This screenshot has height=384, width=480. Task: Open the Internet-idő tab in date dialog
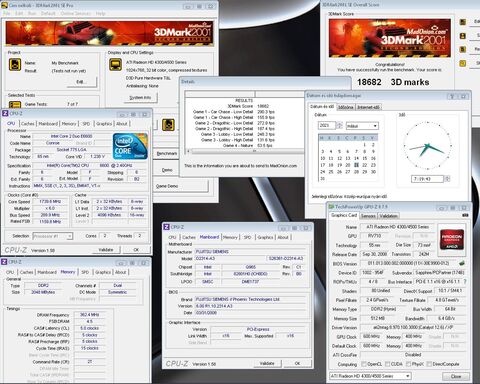368,107
